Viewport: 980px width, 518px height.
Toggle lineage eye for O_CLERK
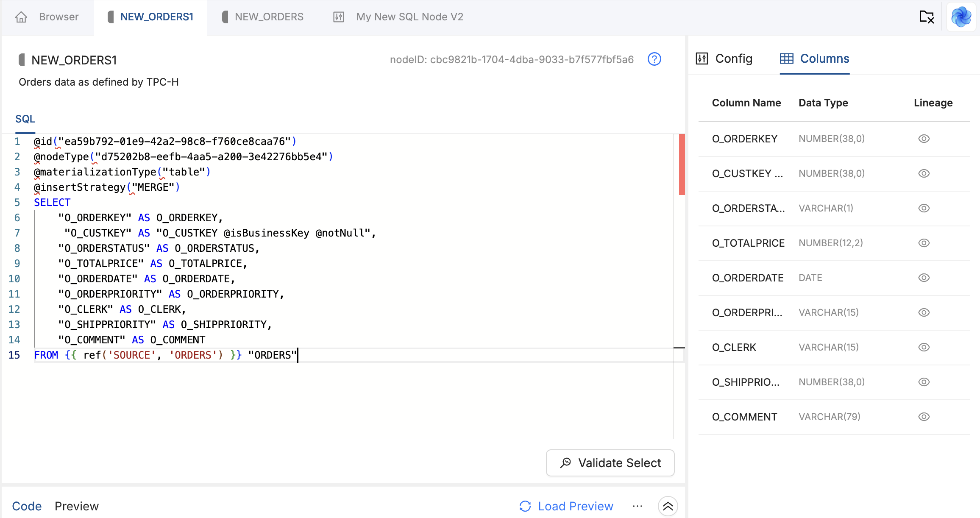coord(924,348)
